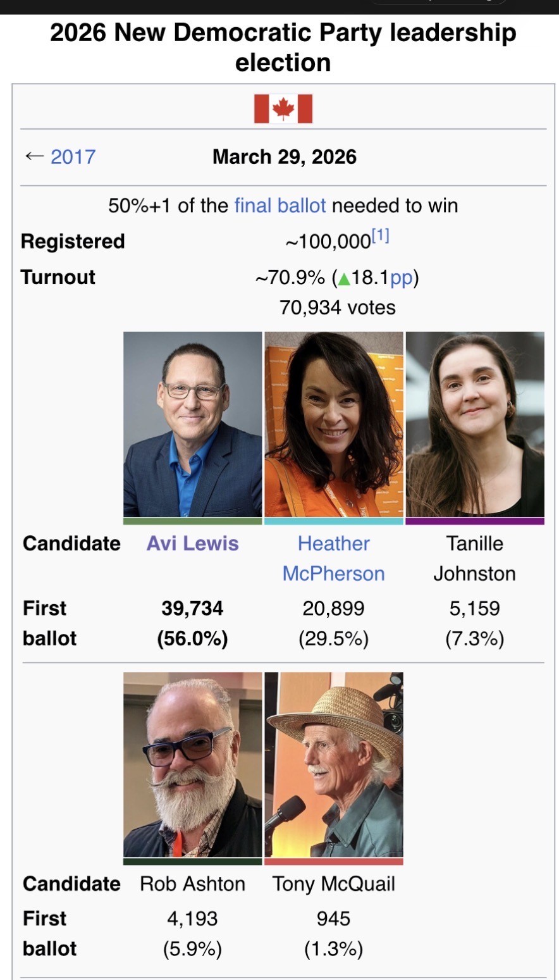Click the "pp" percentage point link
Image resolution: width=559 pixels, height=980 pixels.
coord(401,278)
